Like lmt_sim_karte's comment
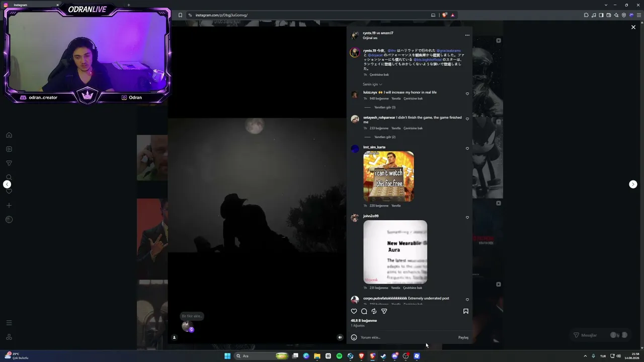Screen dimensions: 644x362 (x=467, y=148)
